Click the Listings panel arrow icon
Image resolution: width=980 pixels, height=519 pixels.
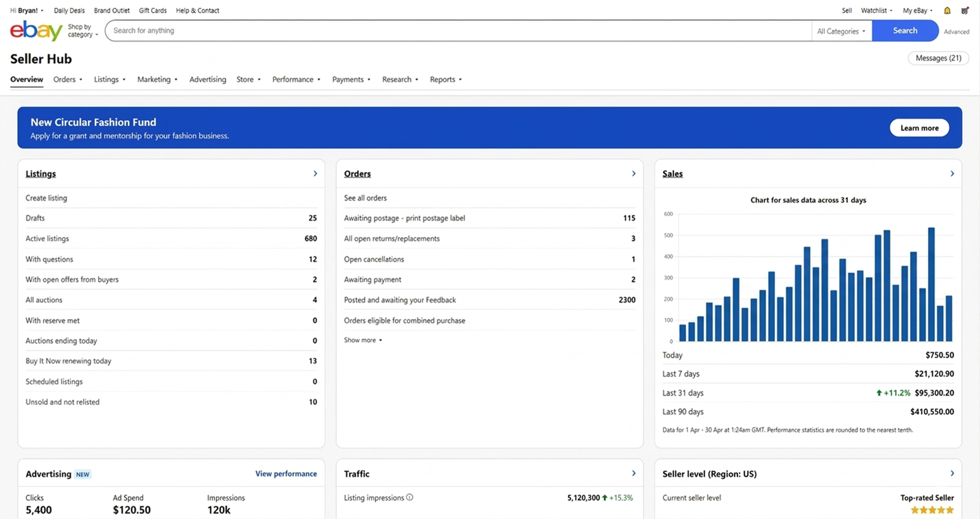tap(315, 174)
